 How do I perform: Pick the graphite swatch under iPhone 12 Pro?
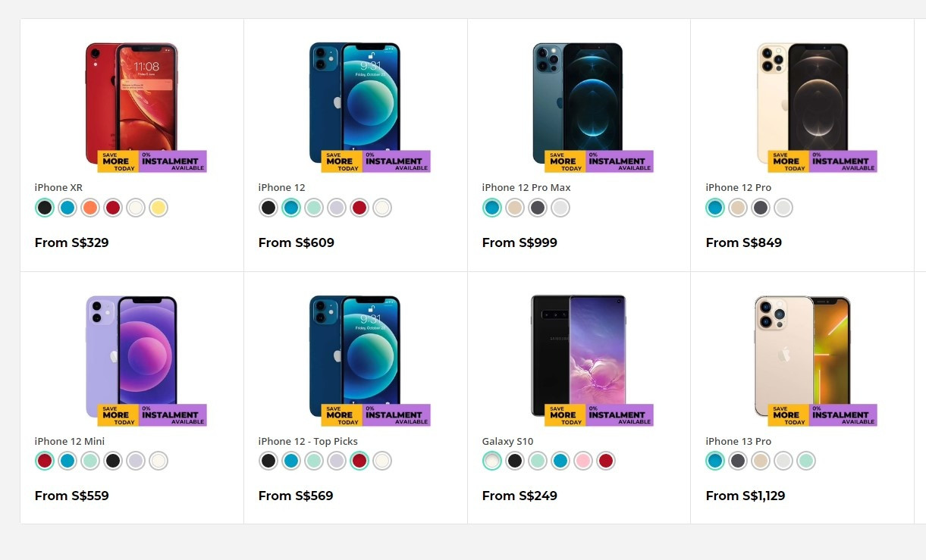pos(761,208)
